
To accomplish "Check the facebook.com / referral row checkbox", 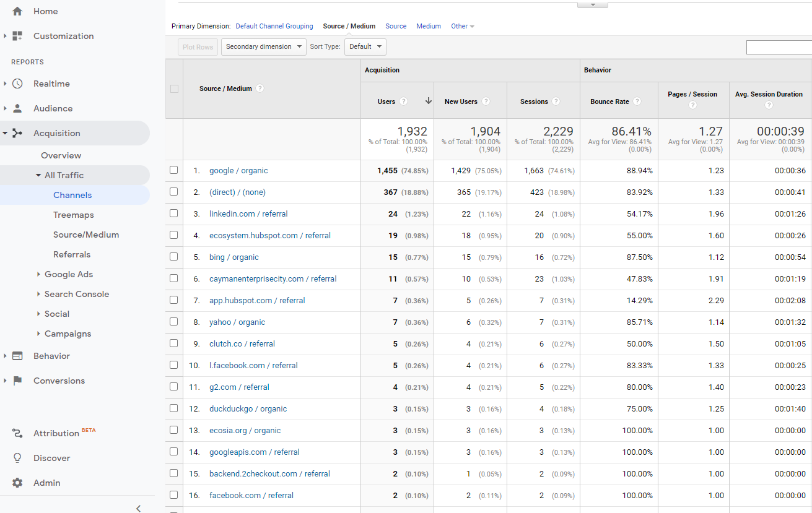I will coord(174,495).
